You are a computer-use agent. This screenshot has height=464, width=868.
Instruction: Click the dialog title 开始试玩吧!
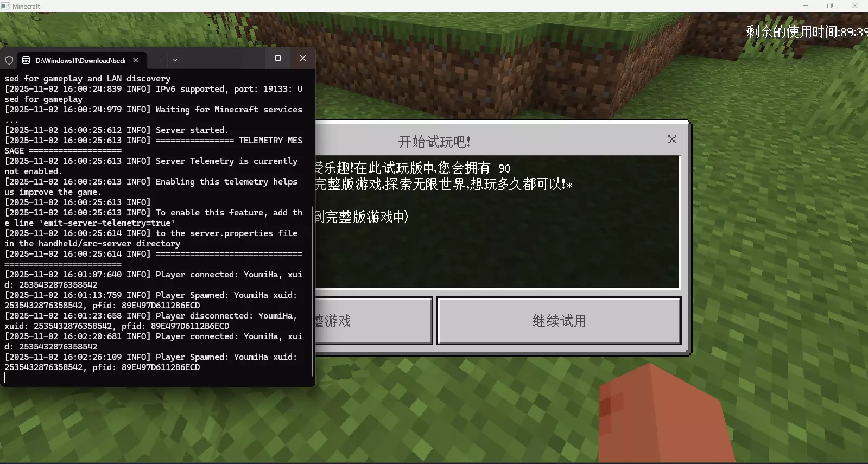[x=434, y=142]
